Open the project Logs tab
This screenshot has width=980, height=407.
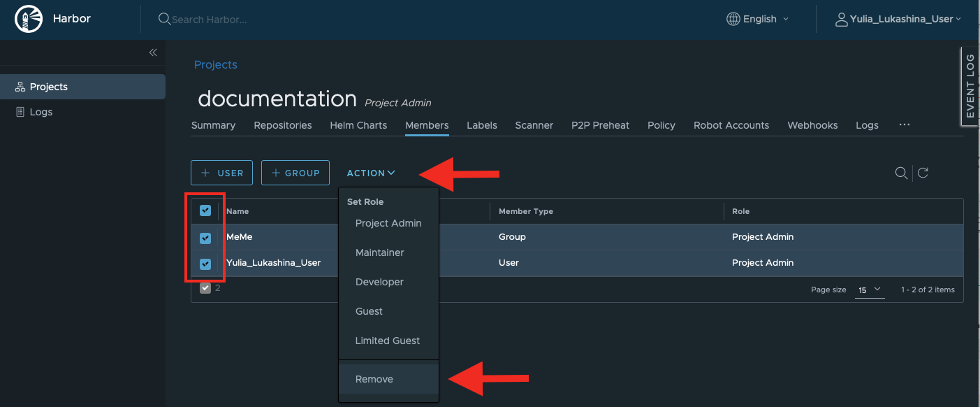867,125
